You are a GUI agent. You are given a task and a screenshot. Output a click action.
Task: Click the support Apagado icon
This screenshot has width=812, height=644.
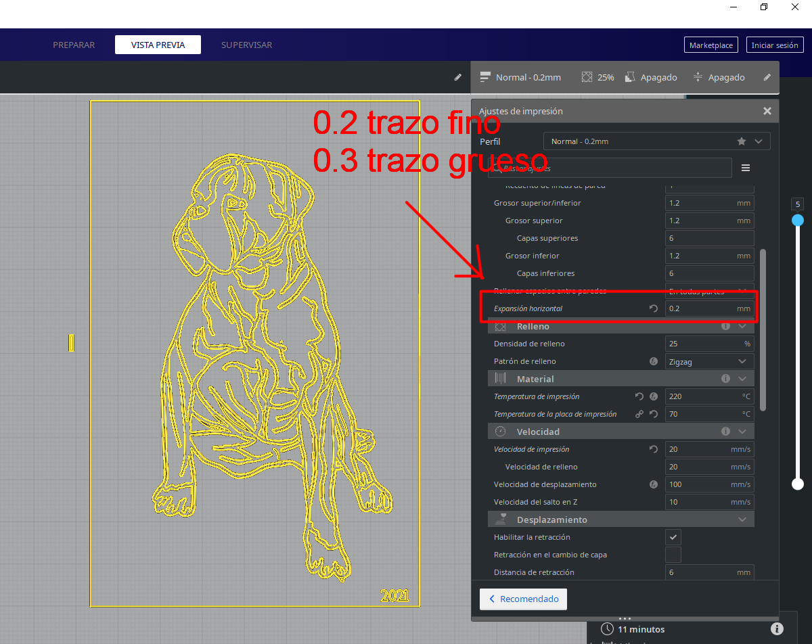[630, 77]
